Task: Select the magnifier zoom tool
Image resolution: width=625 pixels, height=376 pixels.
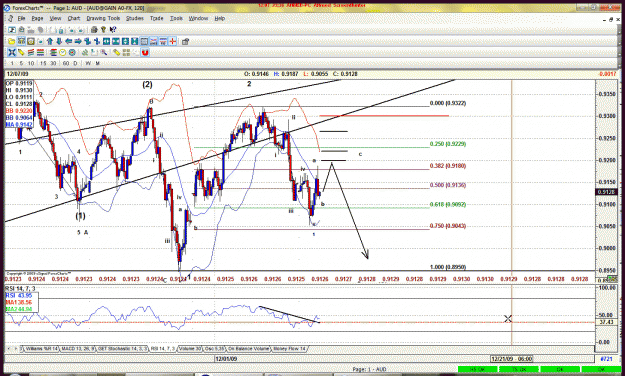Action: pyautogui.click(x=104, y=53)
